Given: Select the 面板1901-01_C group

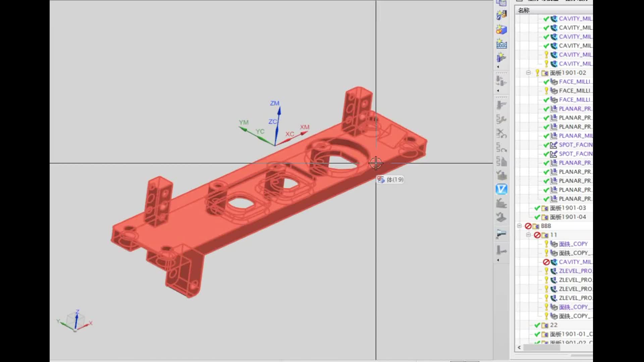Looking at the screenshot, I should (571, 334).
